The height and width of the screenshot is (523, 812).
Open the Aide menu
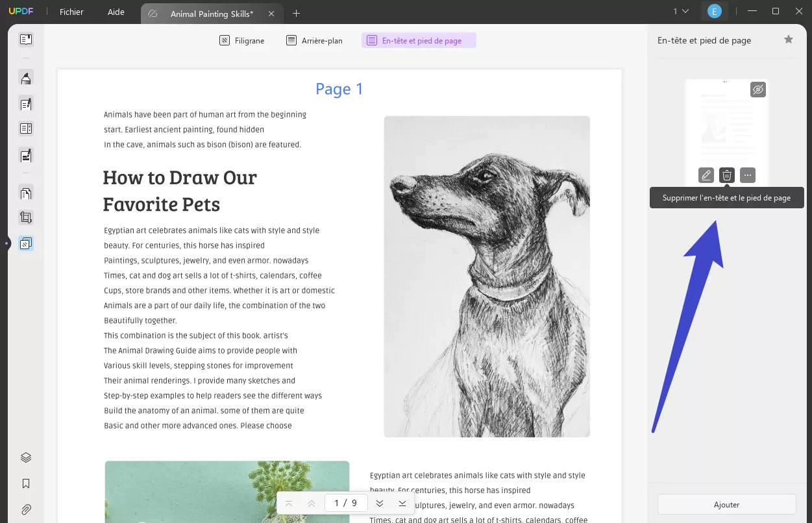point(116,12)
